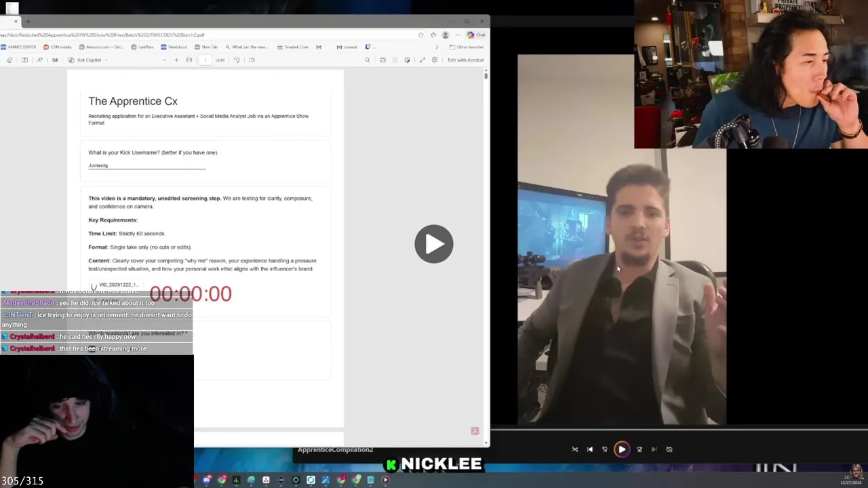
Task: Open CDN media bookmark
Action: (x=57, y=47)
